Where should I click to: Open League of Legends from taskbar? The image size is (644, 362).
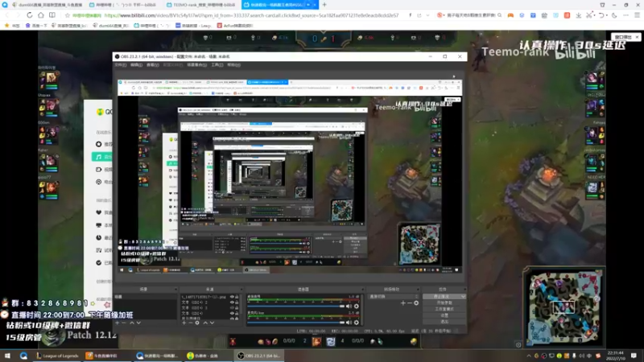pyautogui.click(x=57, y=356)
